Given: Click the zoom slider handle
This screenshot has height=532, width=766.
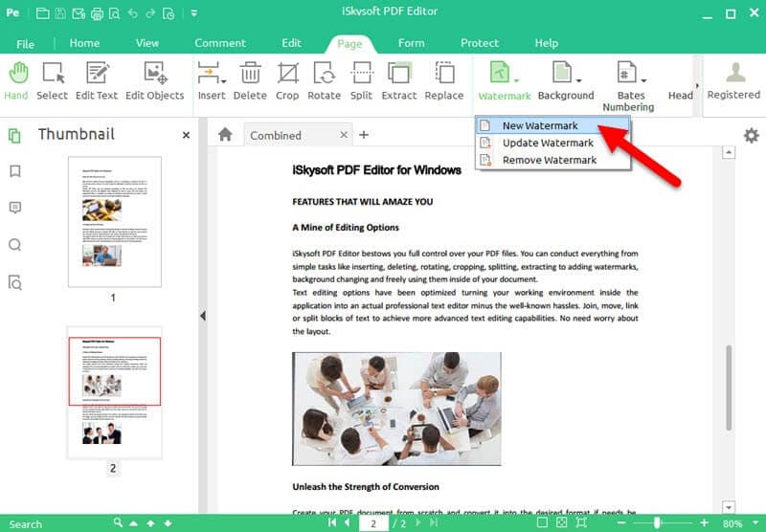Looking at the screenshot, I should [x=658, y=523].
